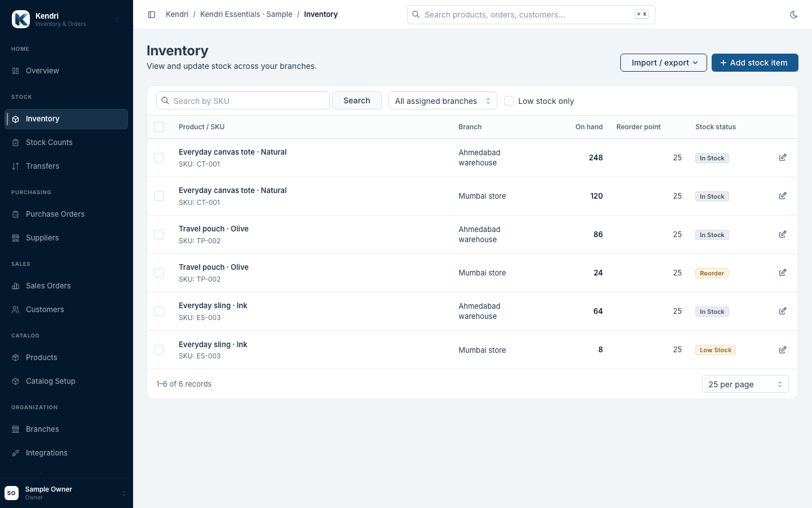Image resolution: width=812 pixels, height=508 pixels.
Task: Click the Suppliers storefront icon
Action: [16, 238]
